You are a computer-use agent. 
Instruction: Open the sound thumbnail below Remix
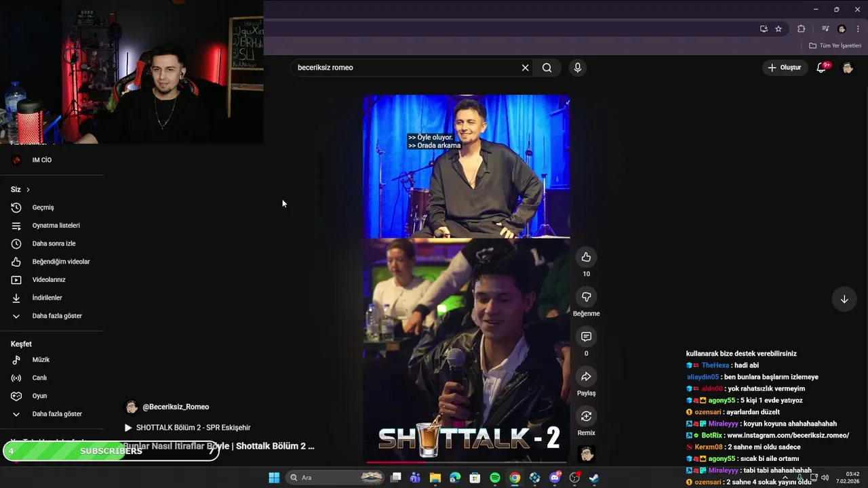(586, 453)
